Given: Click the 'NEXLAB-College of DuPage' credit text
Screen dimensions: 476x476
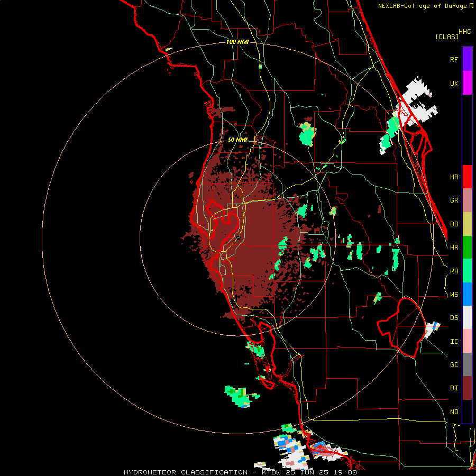Looking at the screenshot, I should click(x=422, y=6).
